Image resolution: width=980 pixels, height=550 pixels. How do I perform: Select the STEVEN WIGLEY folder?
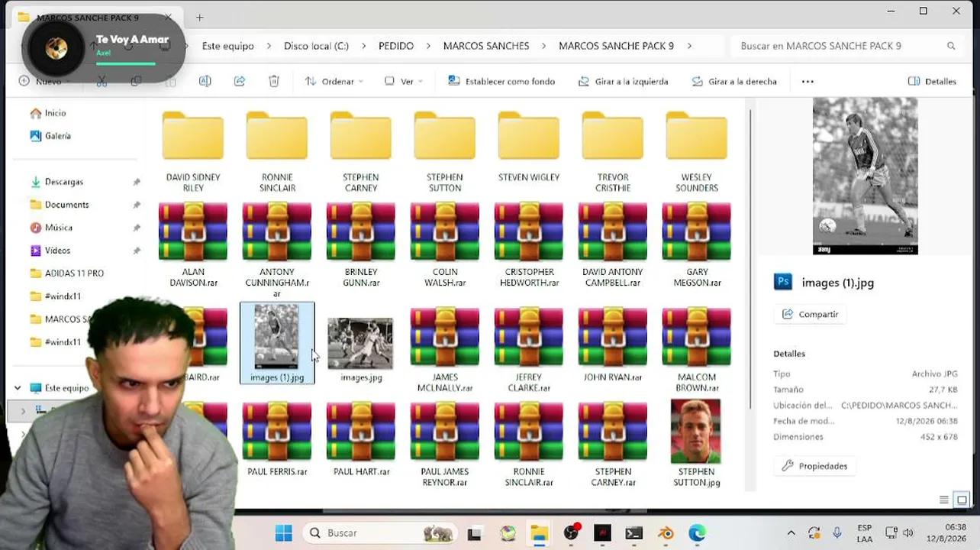point(529,147)
